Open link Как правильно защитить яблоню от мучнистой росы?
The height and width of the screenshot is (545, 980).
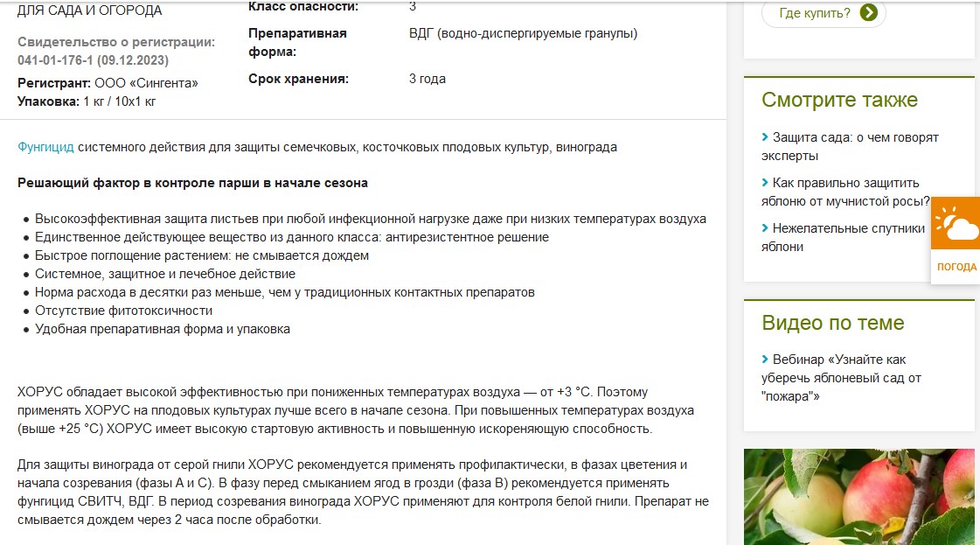[x=845, y=192]
